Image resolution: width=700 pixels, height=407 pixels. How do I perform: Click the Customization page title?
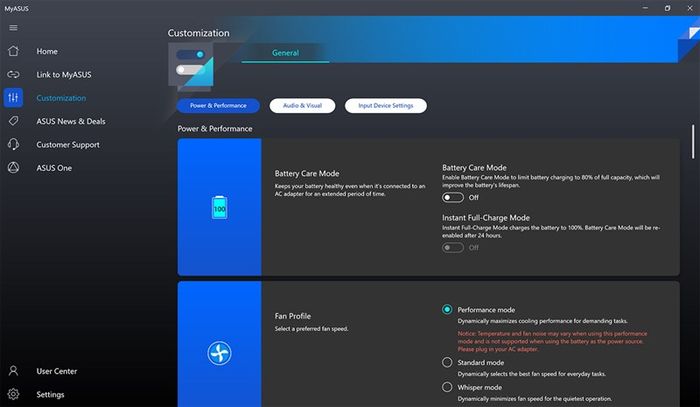point(199,33)
